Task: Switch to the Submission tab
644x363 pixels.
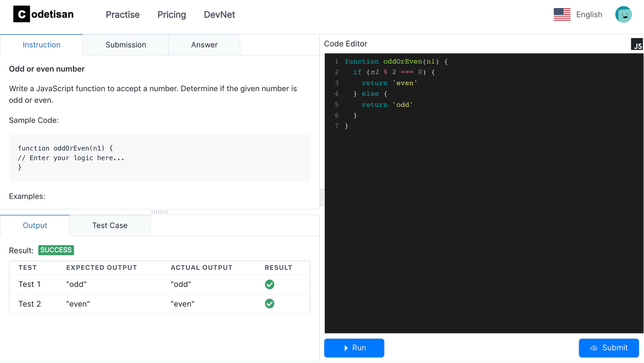Action: tap(125, 45)
